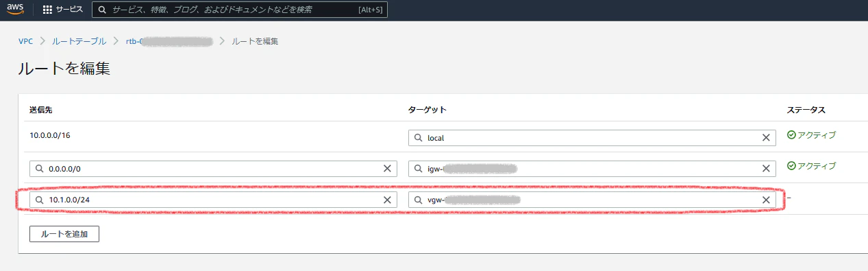Click search icon in 10.1.0.0/24 field
Viewport: 868px width, 271px height.
point(39,200)
